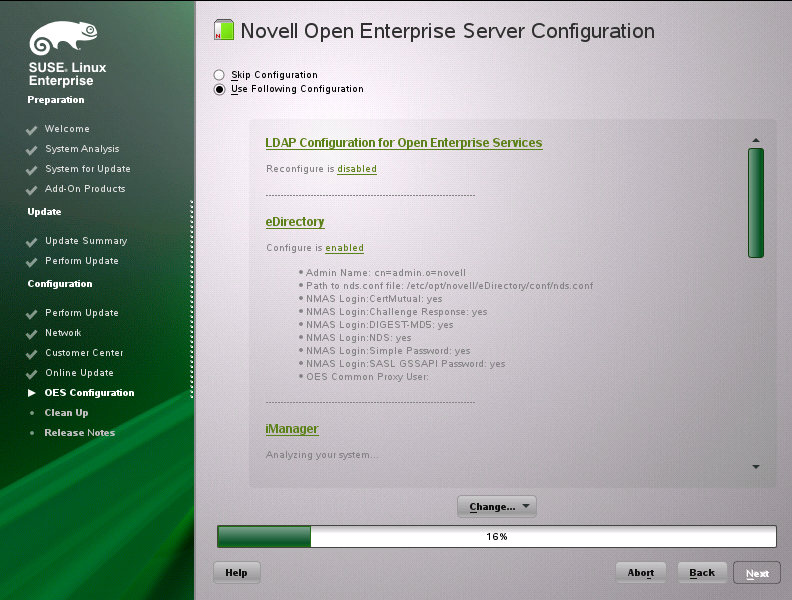This screenshot has width=792, height=600.
Task: Open the iManager configuration link
Action: tap(292, 429)
